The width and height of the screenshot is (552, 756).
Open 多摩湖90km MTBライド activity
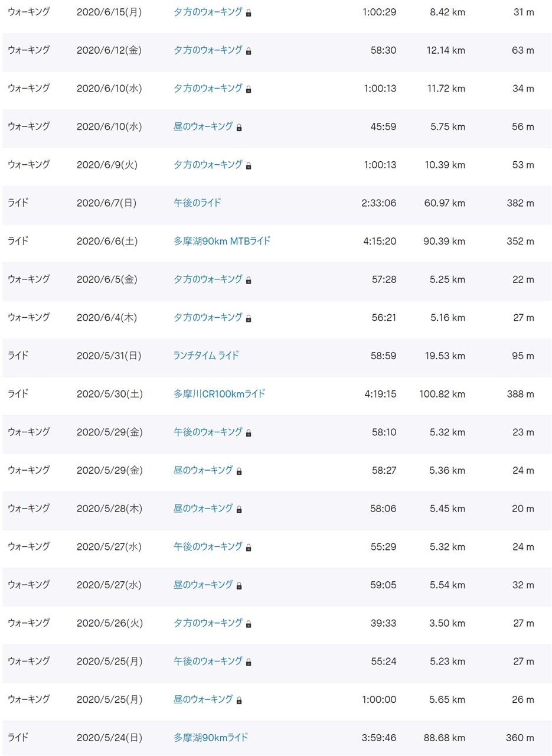pos(222,241)
